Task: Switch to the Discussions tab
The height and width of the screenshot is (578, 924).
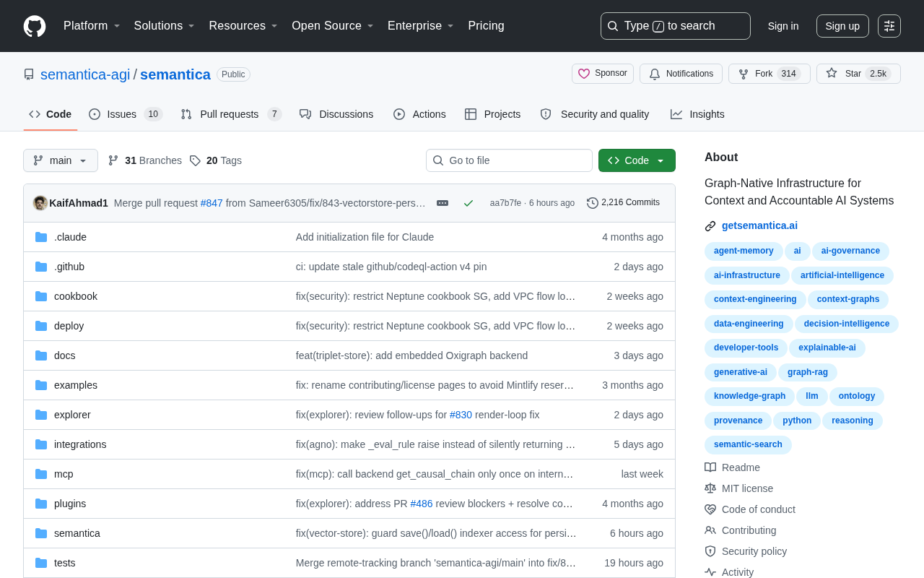Action: click(x=336, y=114)
